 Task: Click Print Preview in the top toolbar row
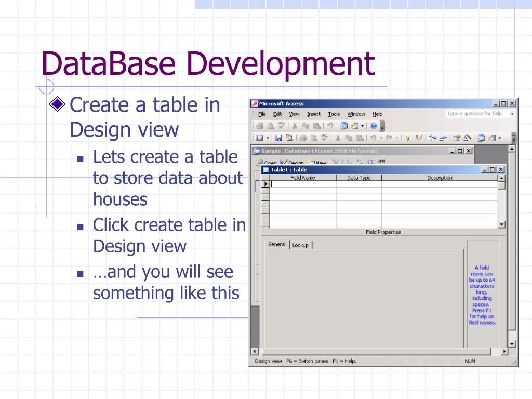click(270, 126)
